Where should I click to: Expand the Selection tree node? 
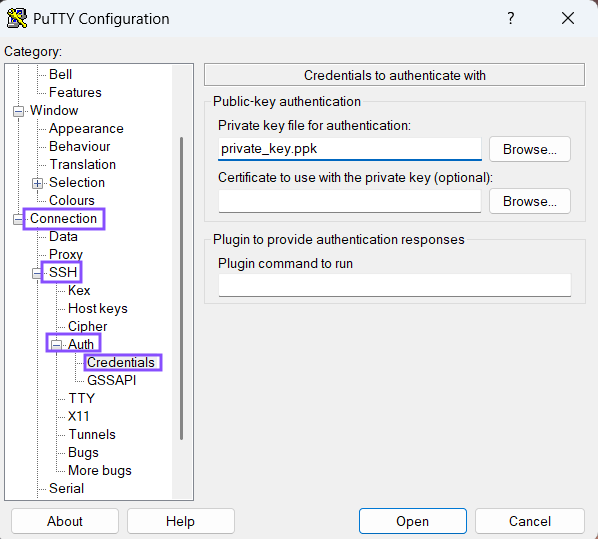37,183
